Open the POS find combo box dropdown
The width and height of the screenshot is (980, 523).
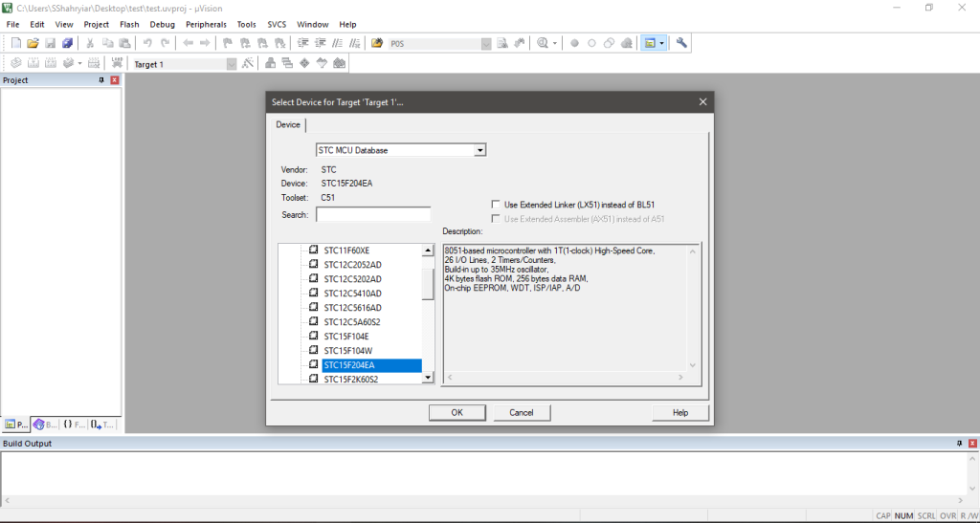485,43
